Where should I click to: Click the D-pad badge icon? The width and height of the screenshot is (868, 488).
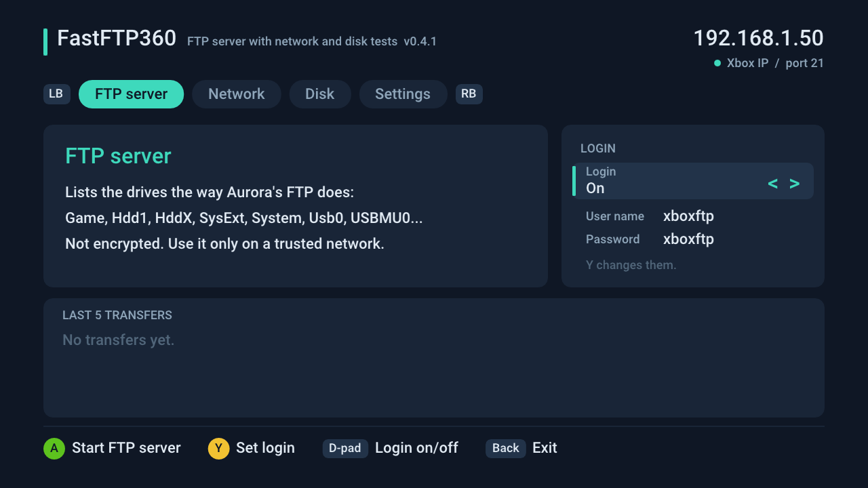[345, 448]
